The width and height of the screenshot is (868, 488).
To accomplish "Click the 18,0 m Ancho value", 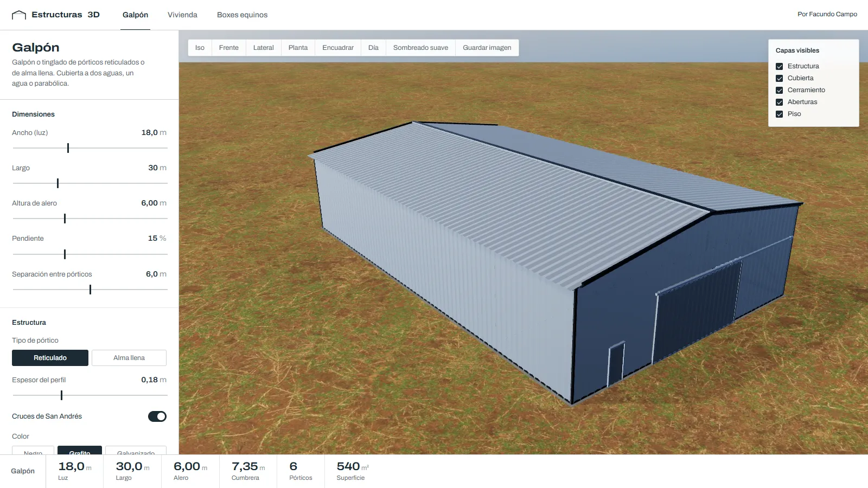I will pos(154,132).
